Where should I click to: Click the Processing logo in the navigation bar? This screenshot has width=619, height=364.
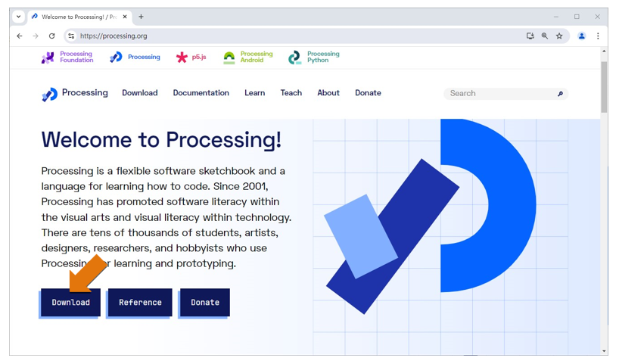pos(50,94)
